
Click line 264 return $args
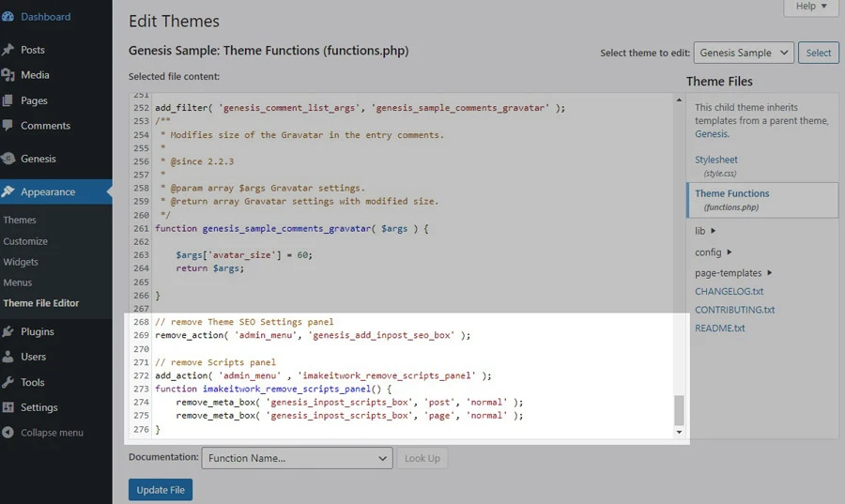click(209, 268)
